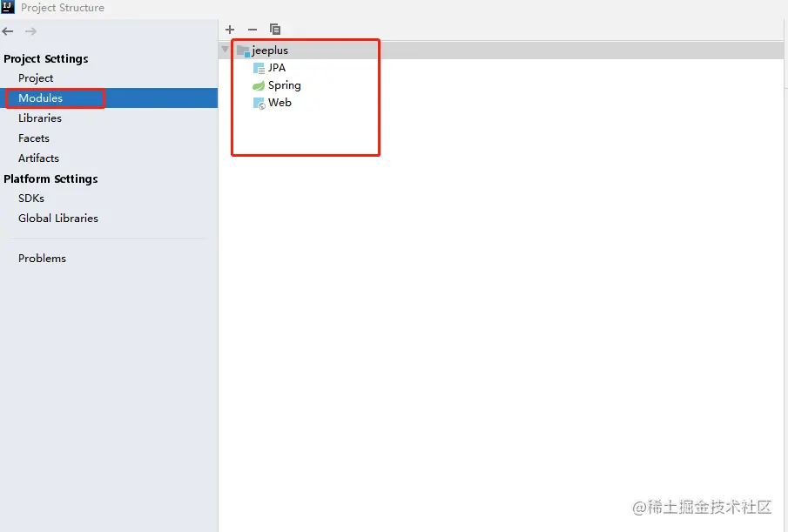Click the jeeplus module folder icon
Screen dimensions: 788x532
(243, 51)
